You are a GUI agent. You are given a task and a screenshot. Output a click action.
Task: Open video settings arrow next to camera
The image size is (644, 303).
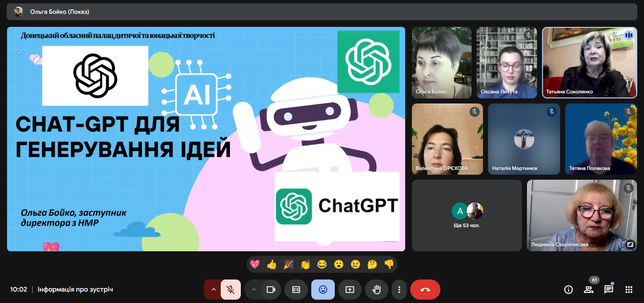coord(254,290)
